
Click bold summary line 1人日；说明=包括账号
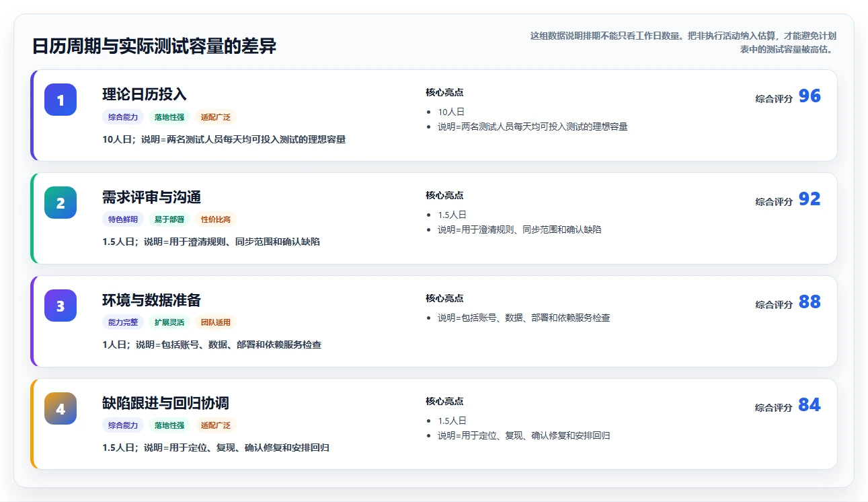click(212, 345)
